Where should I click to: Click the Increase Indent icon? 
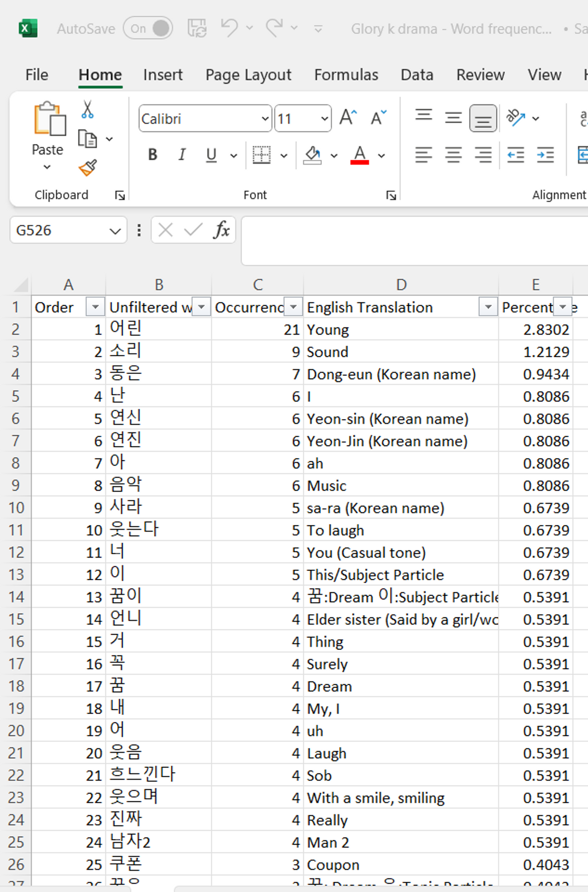coord(545,155)
